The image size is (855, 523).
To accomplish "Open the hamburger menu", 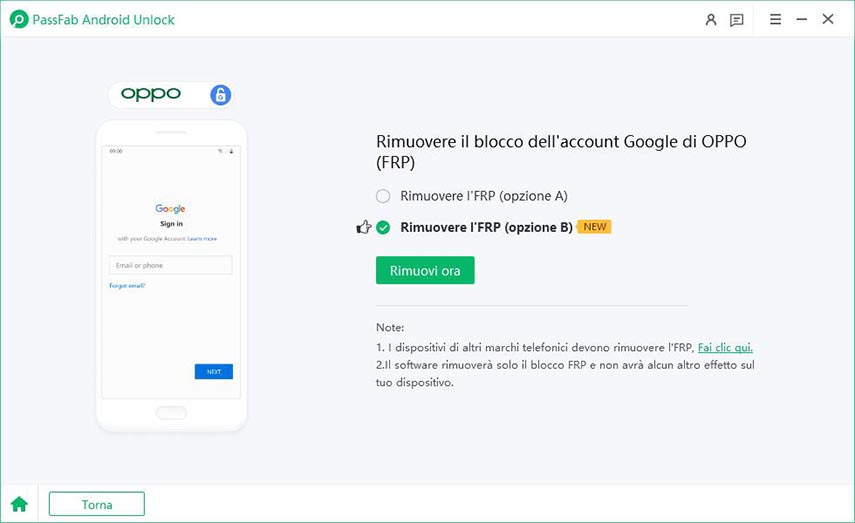I will coord(776,19).
